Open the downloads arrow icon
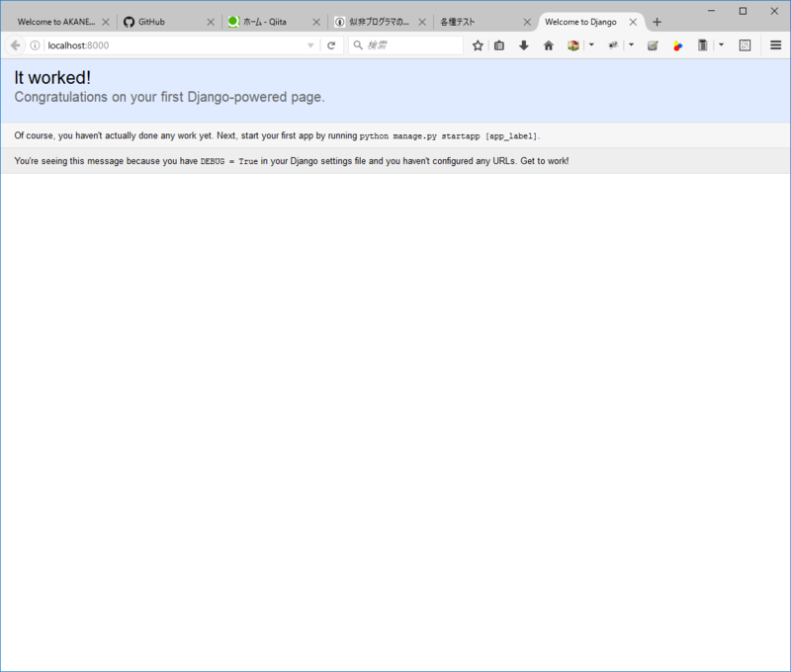Viewport: 791px width, 672px height. (x=524, y=45)
